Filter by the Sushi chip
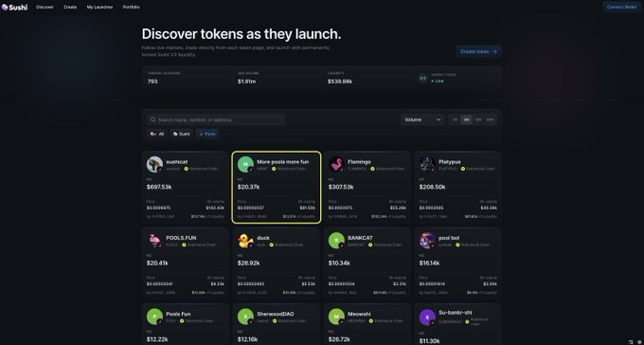The width and height of the screenshot is (644, 345). [x=181, y=134]
